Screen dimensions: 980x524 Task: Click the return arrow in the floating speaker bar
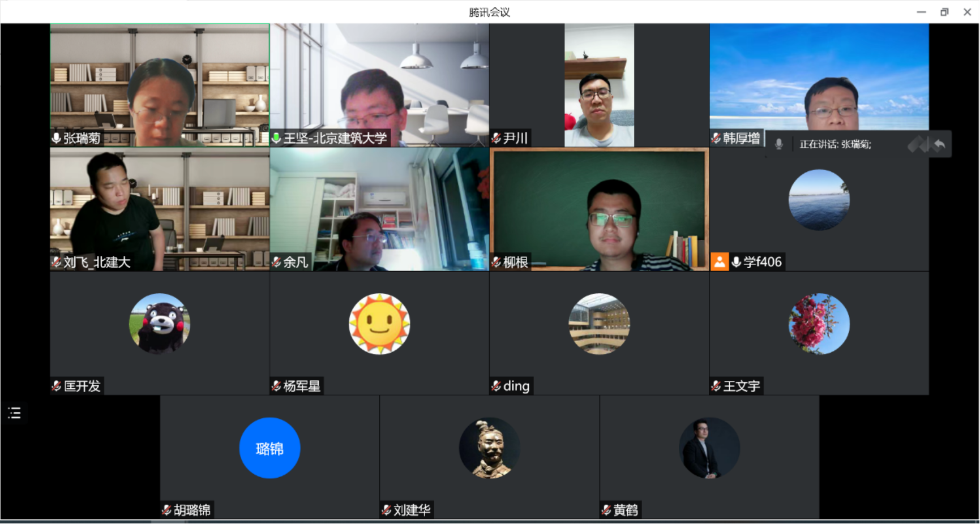click(x=939, y=145)
